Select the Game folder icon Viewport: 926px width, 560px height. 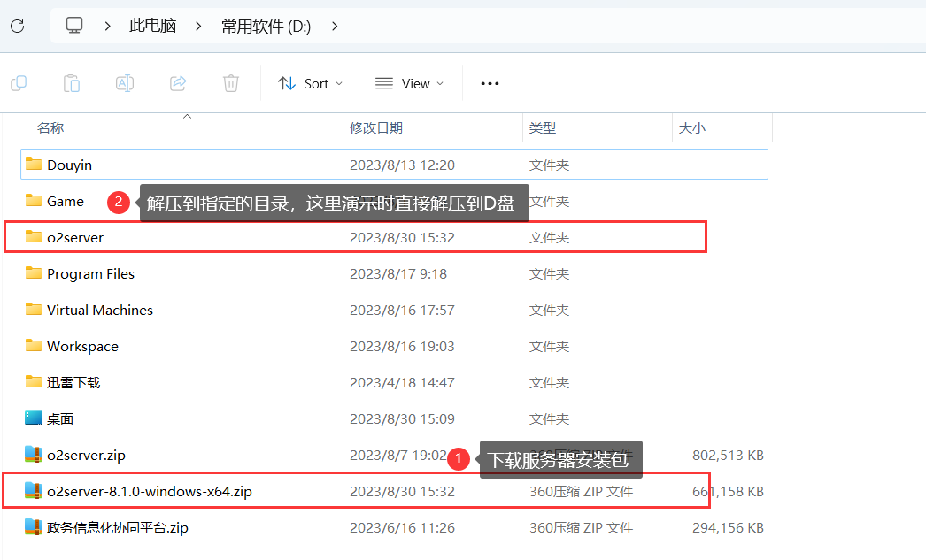pyautogui.click(x=34, y=201)
